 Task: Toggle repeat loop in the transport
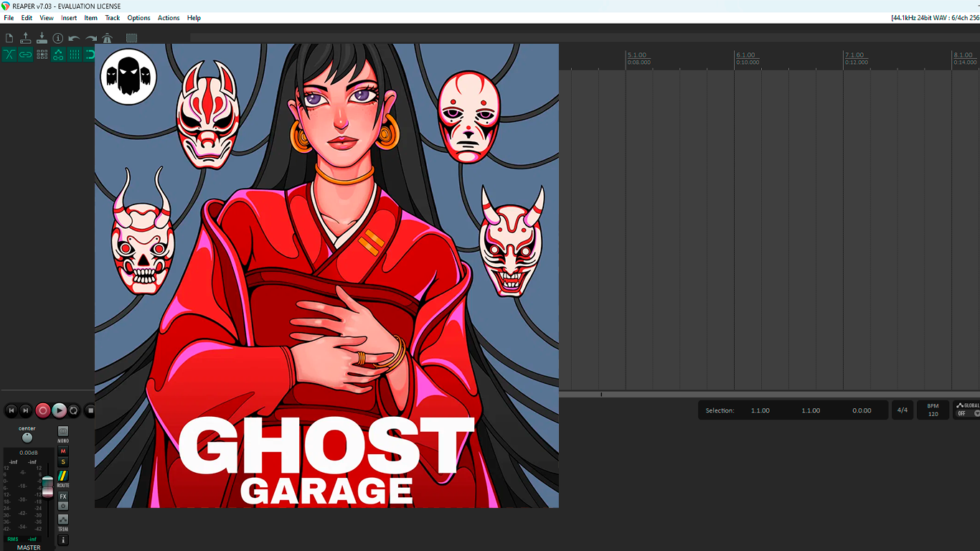tap(74, 410)
